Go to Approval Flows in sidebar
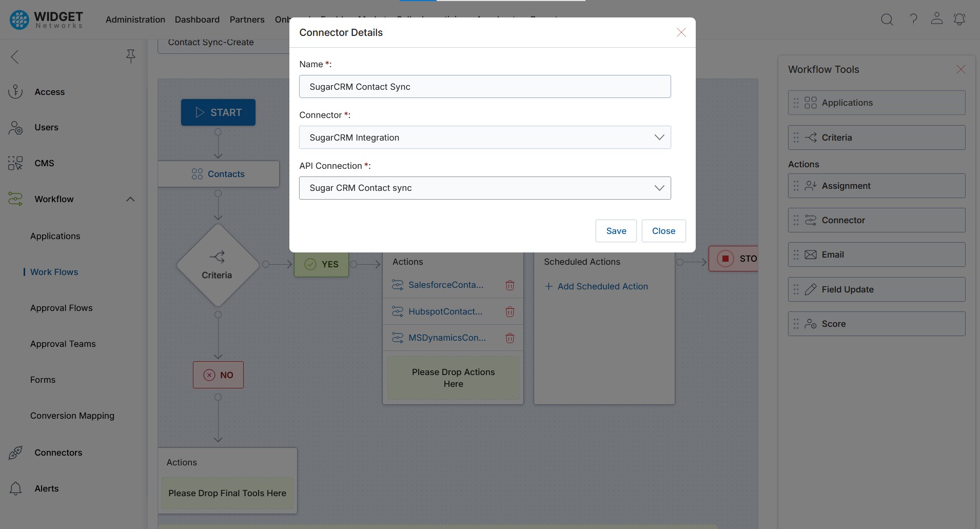The image size is (980, 529). (x=62, y=308)
